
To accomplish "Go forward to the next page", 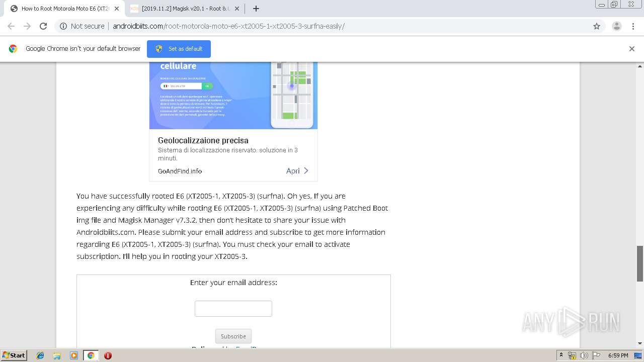I will pyautogui.click(x=27, y=26).
